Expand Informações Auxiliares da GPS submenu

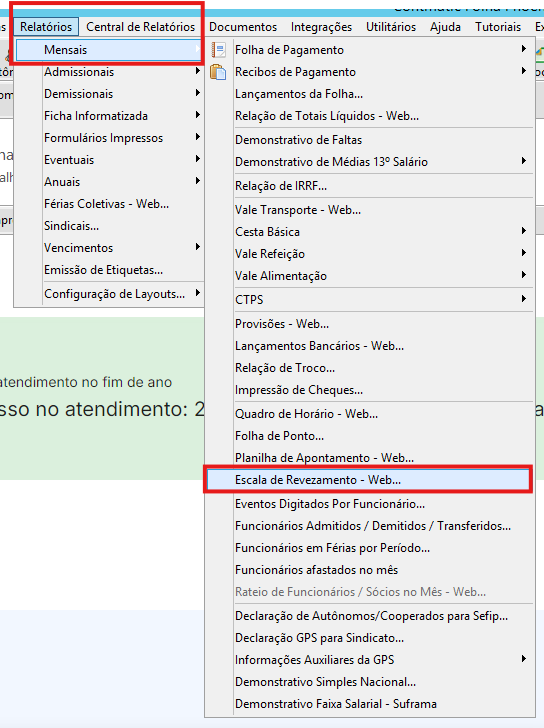(370, 660)
